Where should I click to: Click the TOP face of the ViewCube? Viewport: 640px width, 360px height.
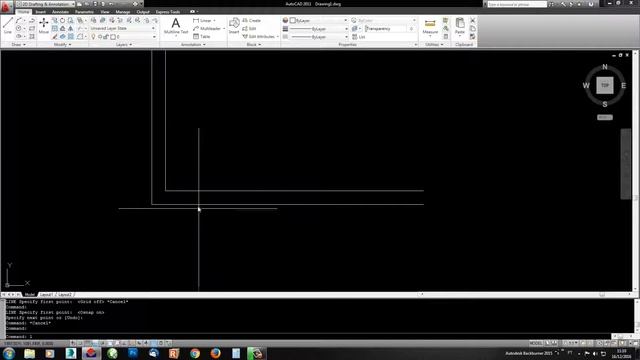(x=605, y=85)
